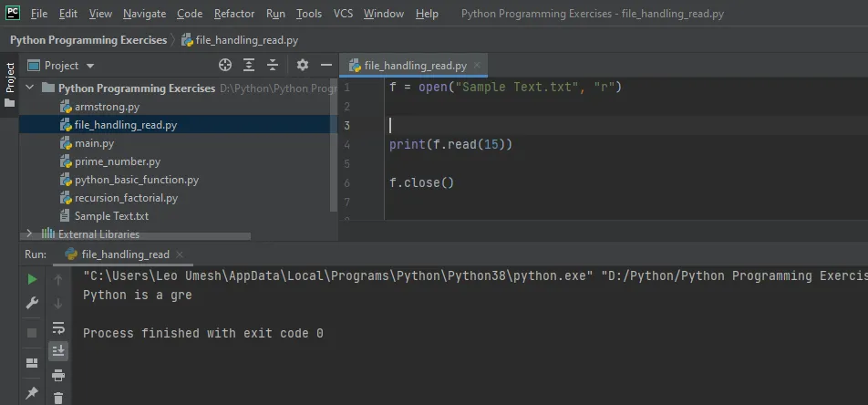Toggle Scroll to End in run console
Viewport: 868px width, 405px height.
(58, 350)
